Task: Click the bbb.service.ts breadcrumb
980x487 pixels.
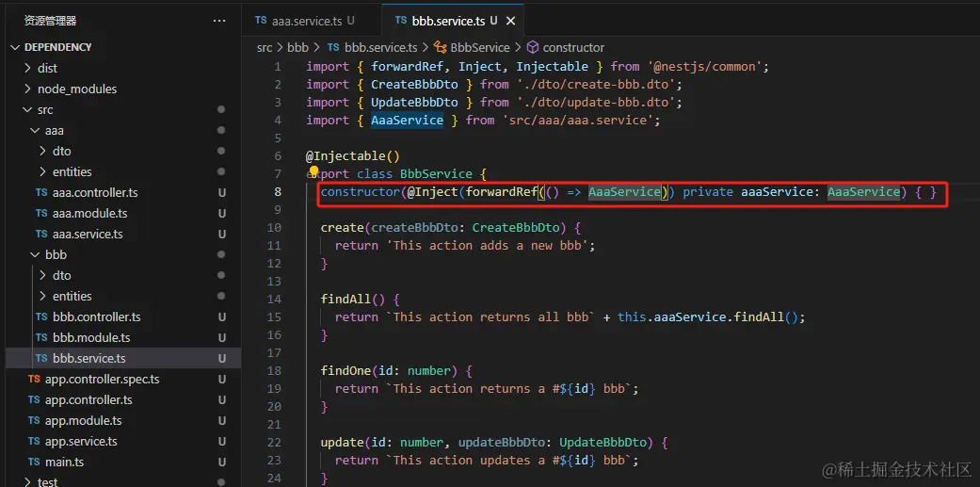Action: click(380, 47)
